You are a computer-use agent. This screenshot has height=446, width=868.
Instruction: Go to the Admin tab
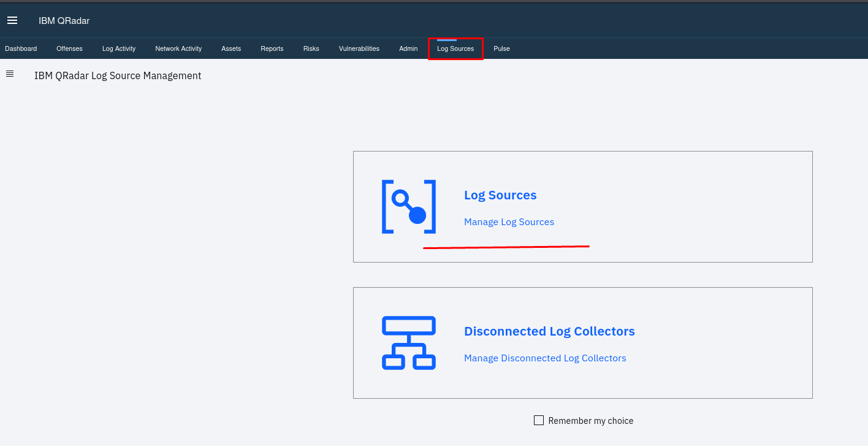coord(408,48)
